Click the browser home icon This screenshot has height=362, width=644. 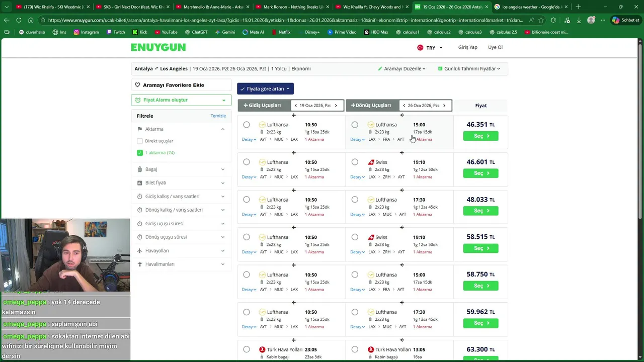click(31, 20)
